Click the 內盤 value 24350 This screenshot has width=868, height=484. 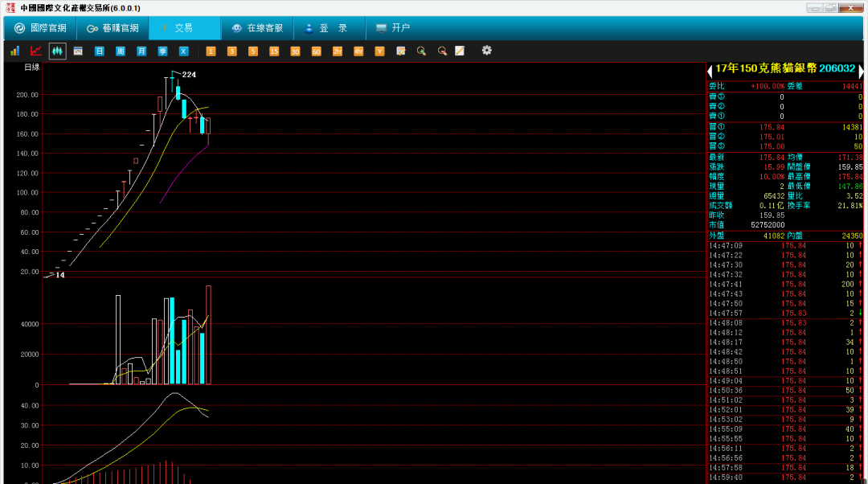(x=852, y=236)
